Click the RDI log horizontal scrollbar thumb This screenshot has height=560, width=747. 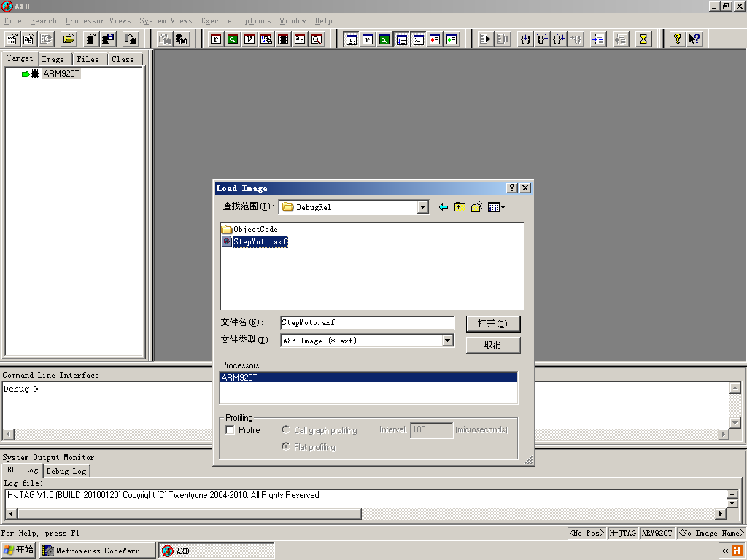tap(190, 514)
